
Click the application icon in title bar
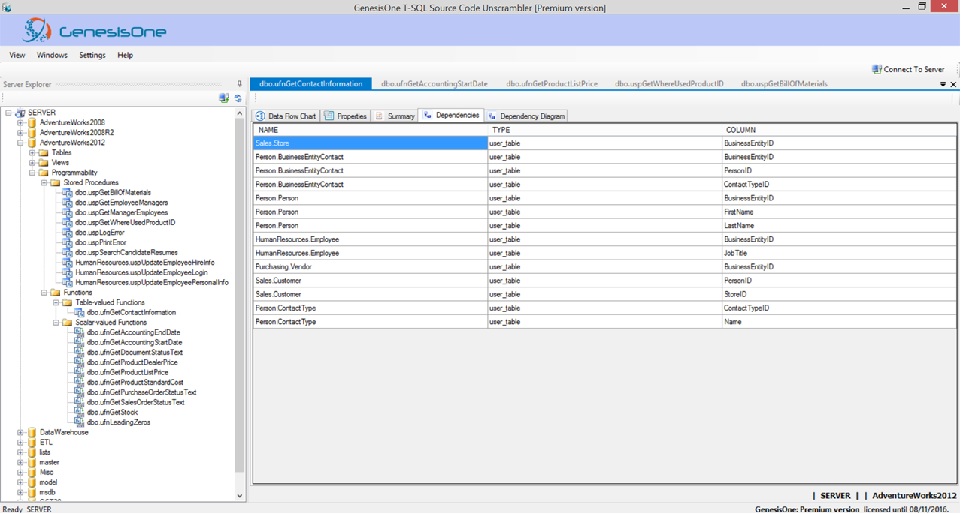pyautogui.click(x=6, y=8)
